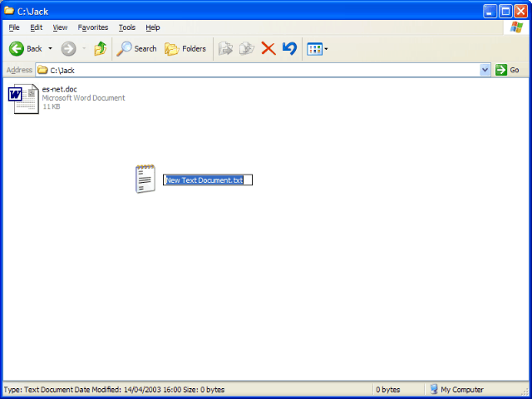Click the Move To toolbar icon
Screen dimensions: 532x399
pyautogui.click(x=225, y=48)
